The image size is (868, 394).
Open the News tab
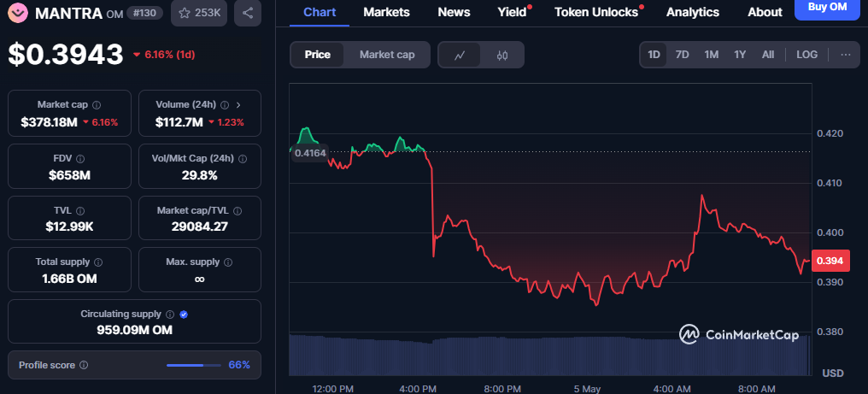454,12
